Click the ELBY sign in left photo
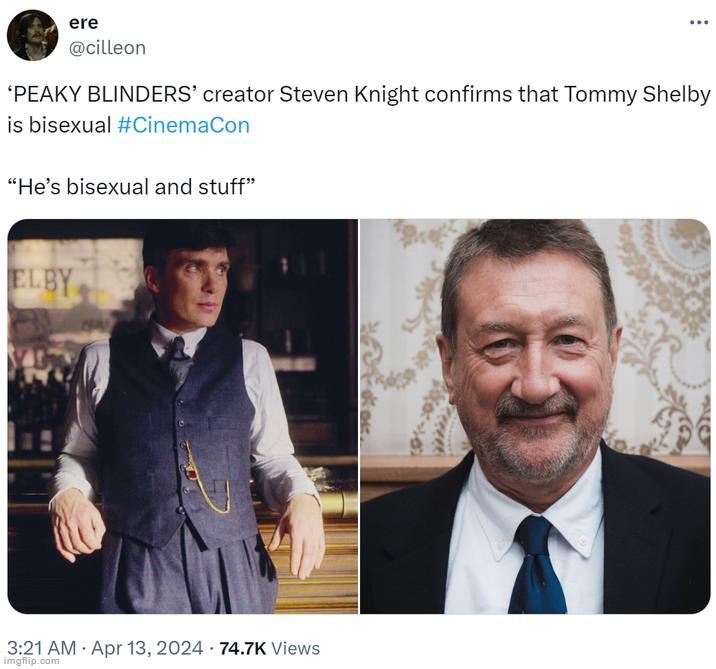Image resolution: width=716 pixels, height=669 pixels. 42,280
